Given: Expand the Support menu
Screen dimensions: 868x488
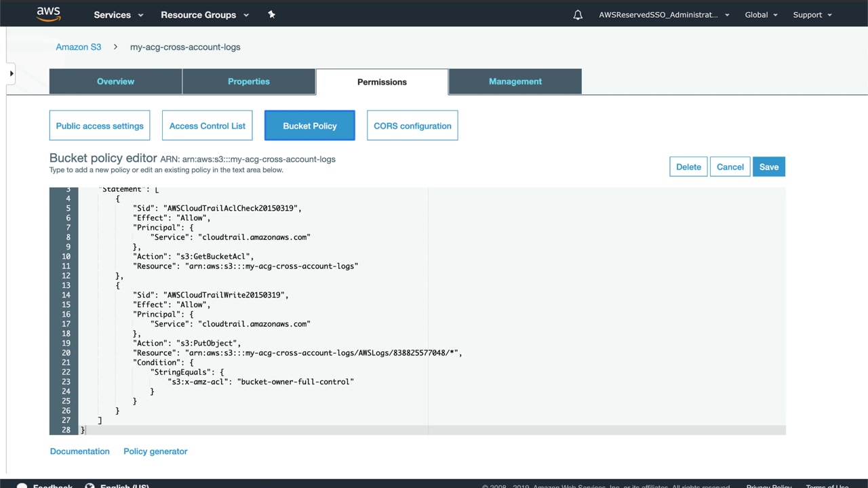Looking at the screenshot, I should tap(812, 14).
